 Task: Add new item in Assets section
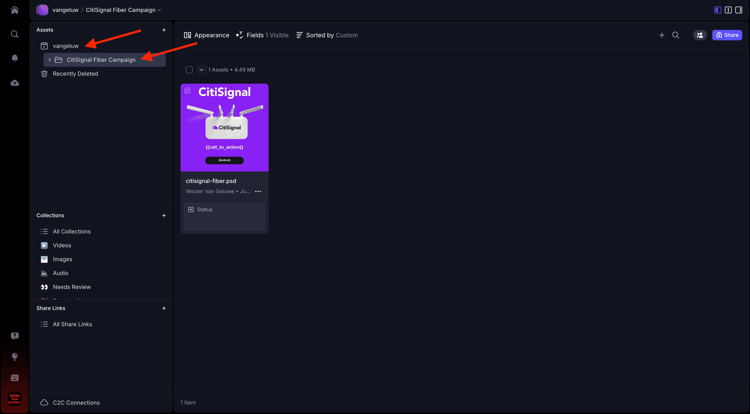pyautogui.click(x=164, y=30)
